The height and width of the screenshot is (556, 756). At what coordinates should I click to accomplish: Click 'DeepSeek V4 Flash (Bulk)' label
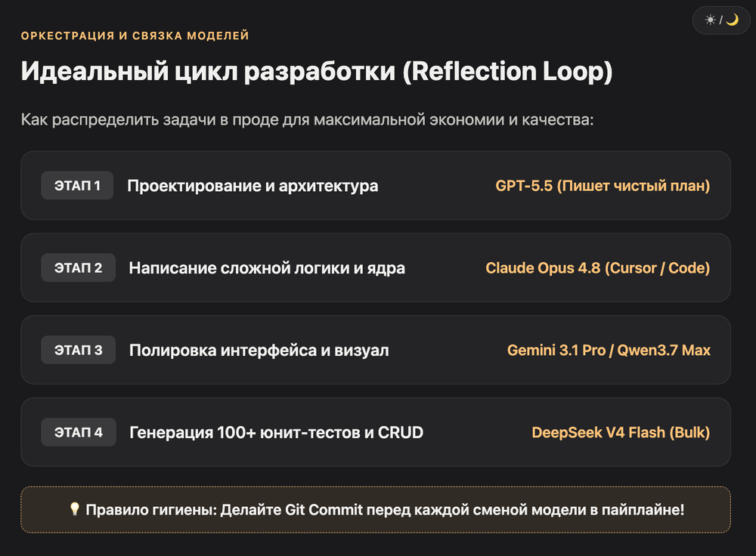pyautogui.click(x=621, y=433)
